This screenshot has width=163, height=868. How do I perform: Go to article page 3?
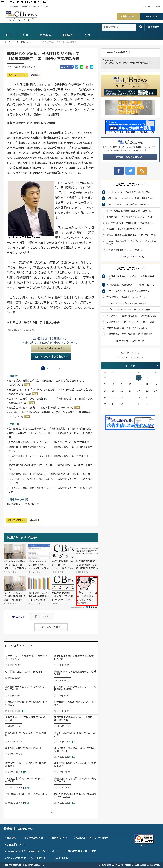coord(52,368)
